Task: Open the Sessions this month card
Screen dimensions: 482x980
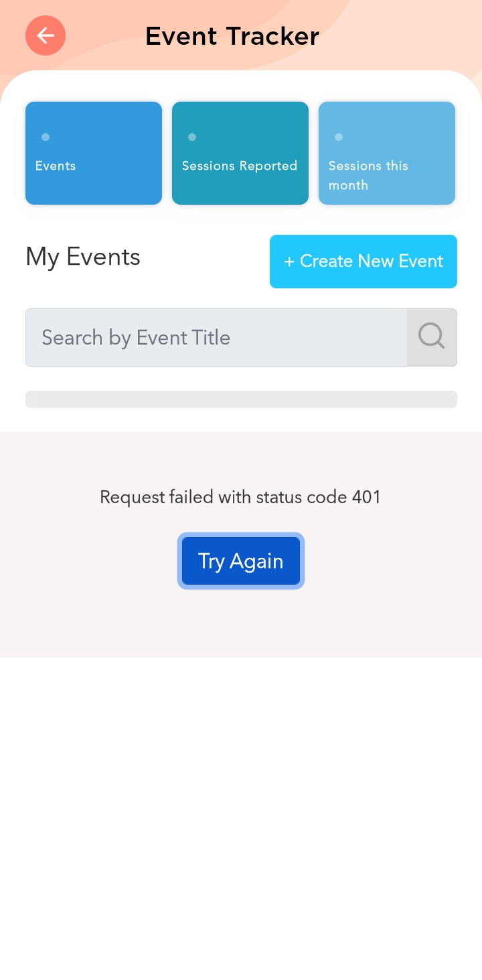Action: coord(387,153)
